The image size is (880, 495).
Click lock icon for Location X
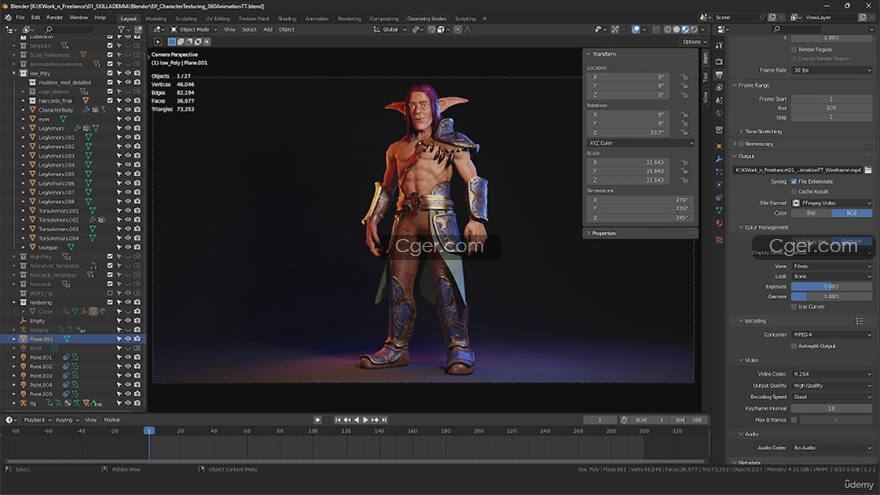(x=684, y=77)
